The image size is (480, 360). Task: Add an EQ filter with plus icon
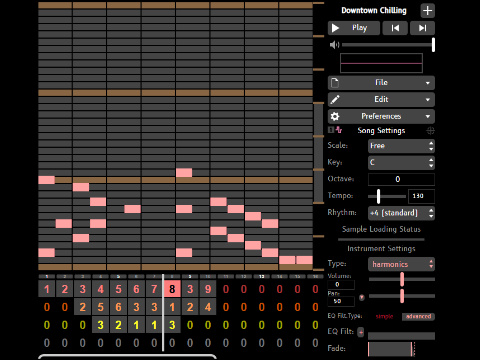pos(361,332)
